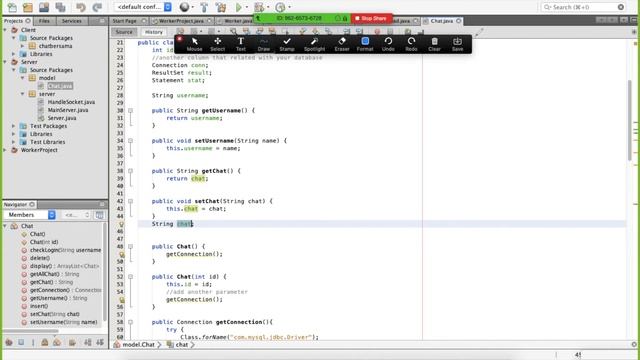Viewport: 640px width, 360px height.
Task: Click the Open Project toolbar icon
Action: 44,7
